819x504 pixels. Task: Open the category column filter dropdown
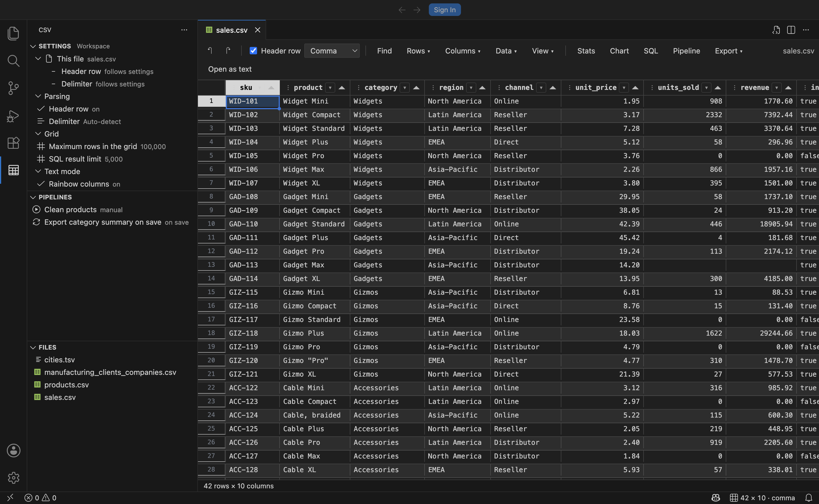405,88
